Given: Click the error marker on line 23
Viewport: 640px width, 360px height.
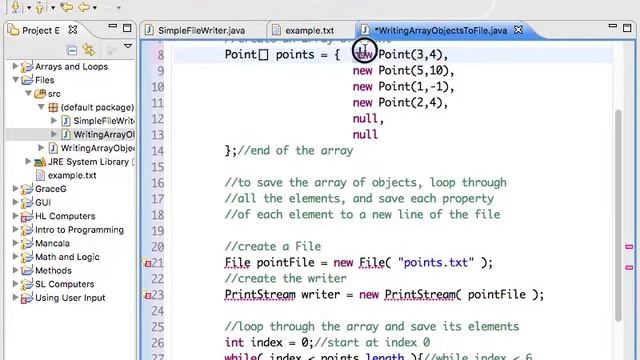Looking at the screenshot, I should coord(147,295).
